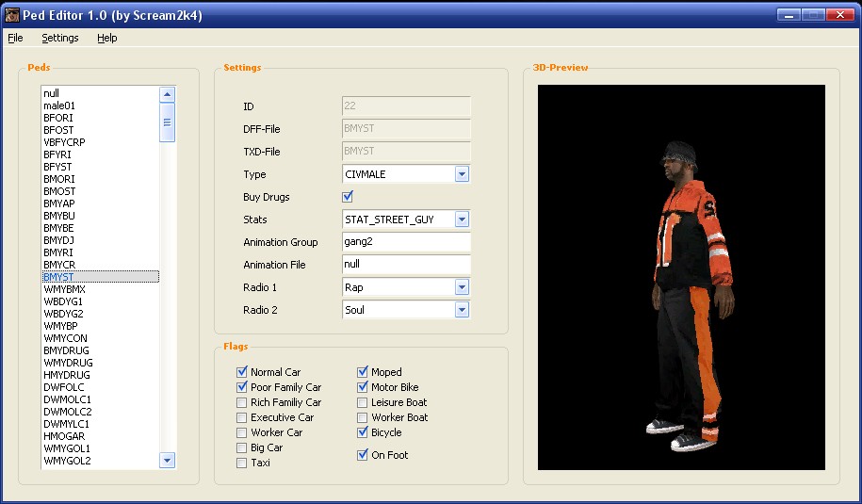The height and width of the screenshot is (504, 862).
Task: Enable the Big Car flag
Action: pos(242,447)
